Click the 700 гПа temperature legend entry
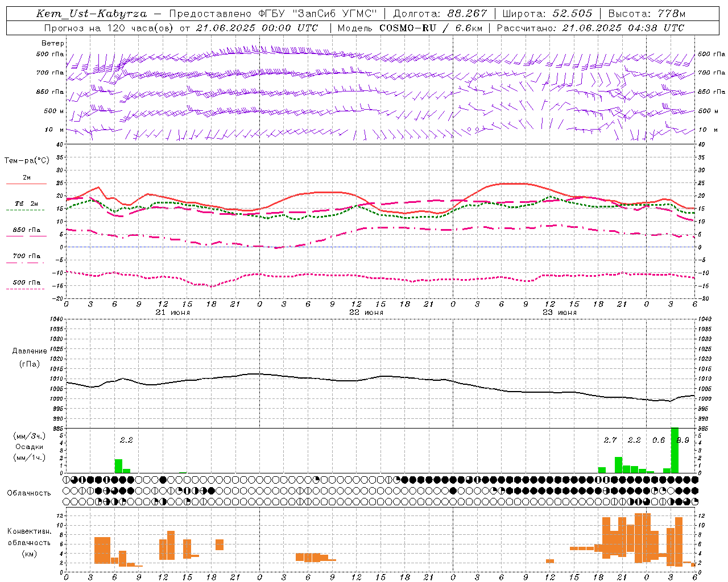The image size is (728, 582). coord(27,256)
